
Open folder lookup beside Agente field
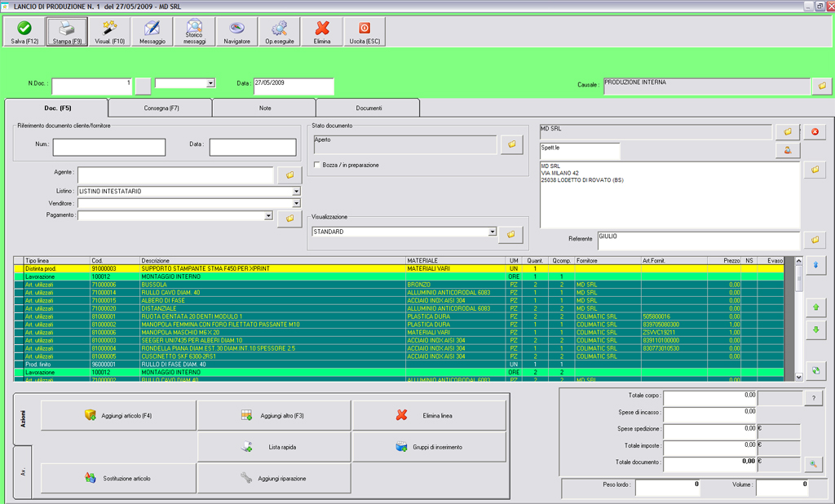[x=289, y=175]
